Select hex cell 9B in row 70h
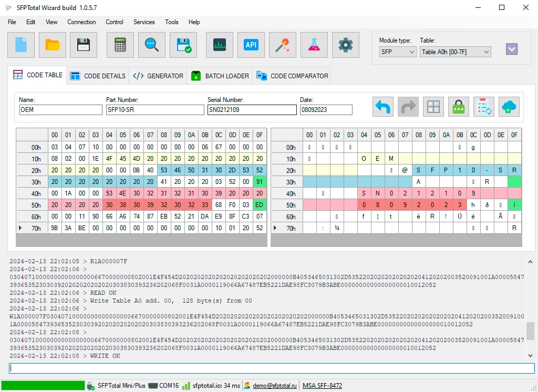This screenshot has width=538, height=392. pyautogui.click(x=55, y=228)
